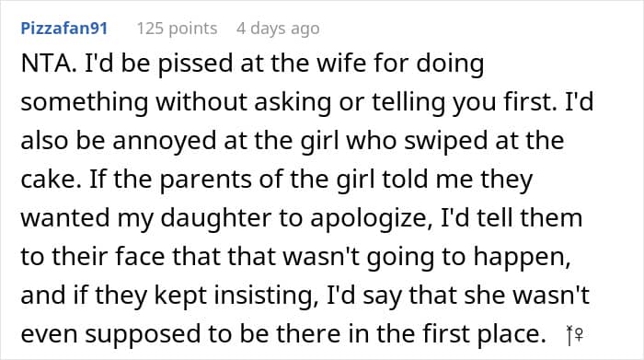Open the 4 days ago timestamp permalink
This screenshot has height=360, width=644.
coord(278,29)
